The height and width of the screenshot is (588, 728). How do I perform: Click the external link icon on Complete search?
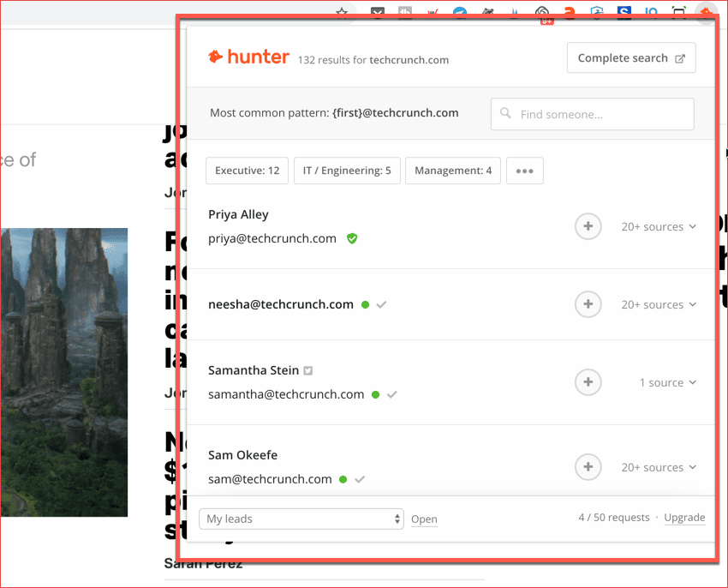tap(682, 57)
